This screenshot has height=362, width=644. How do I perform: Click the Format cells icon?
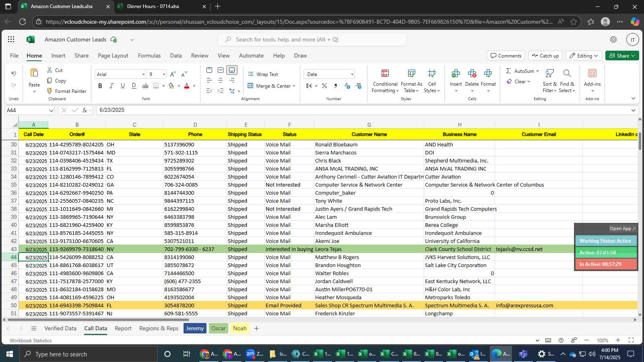[488, 73]
